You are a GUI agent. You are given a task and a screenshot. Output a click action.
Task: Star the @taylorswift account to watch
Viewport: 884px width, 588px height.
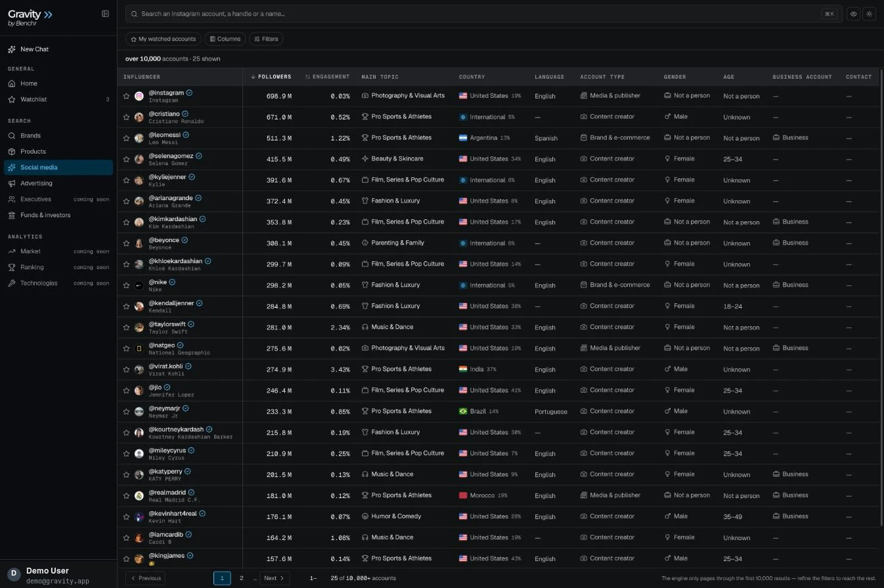[x=127, y=327]
